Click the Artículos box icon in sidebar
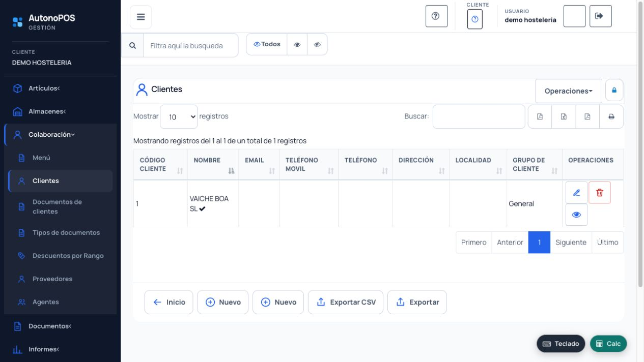644x362 pixels. pos(17,88)
